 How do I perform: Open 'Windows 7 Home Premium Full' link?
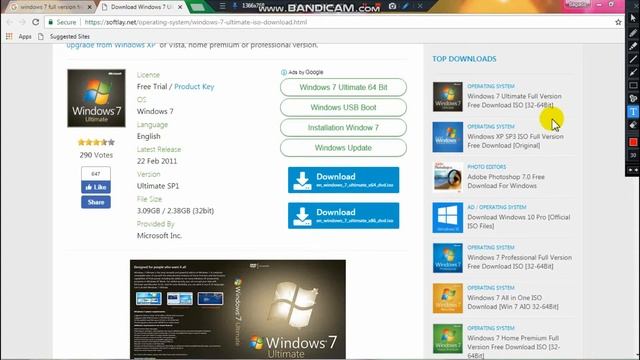tap(513, 347)
